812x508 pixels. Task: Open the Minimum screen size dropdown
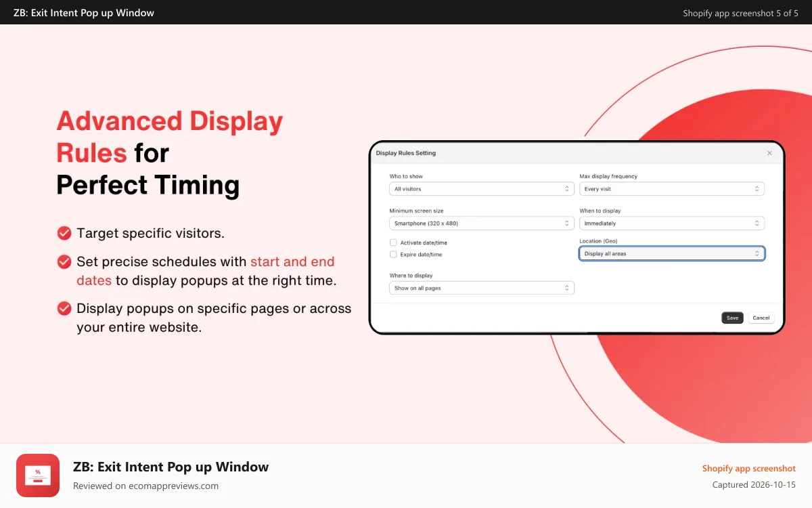(x=482, y=223)
